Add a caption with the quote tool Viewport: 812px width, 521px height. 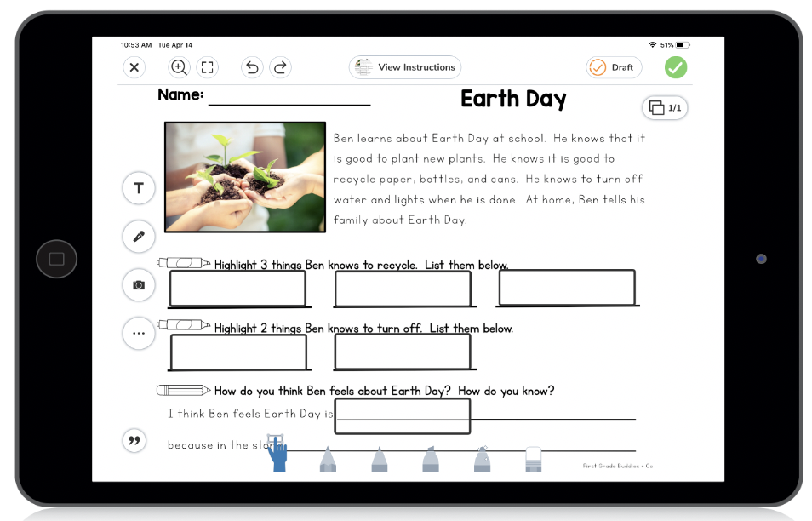click(134, 441)
